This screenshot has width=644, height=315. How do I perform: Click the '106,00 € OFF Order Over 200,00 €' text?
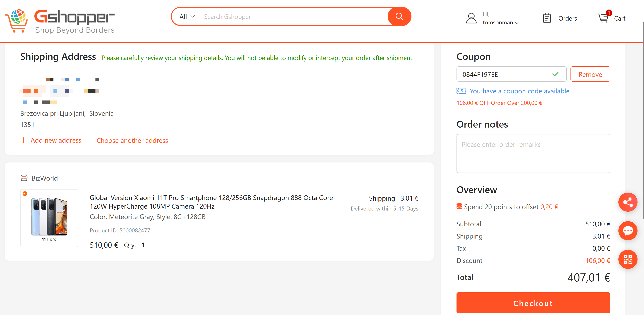click(499, 103)
